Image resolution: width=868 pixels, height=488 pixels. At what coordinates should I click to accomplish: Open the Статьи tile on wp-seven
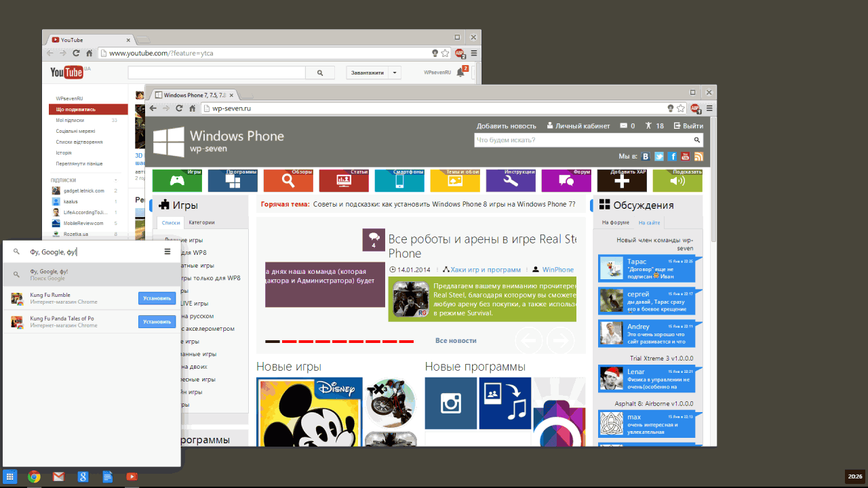click(344, 180)
